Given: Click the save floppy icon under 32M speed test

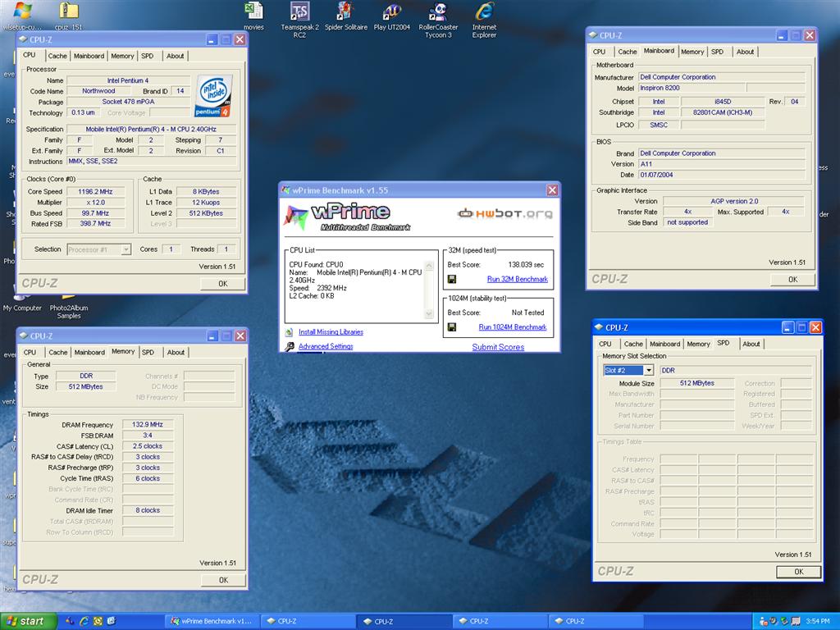Looking at the screenshot, I should click(452, 279).
